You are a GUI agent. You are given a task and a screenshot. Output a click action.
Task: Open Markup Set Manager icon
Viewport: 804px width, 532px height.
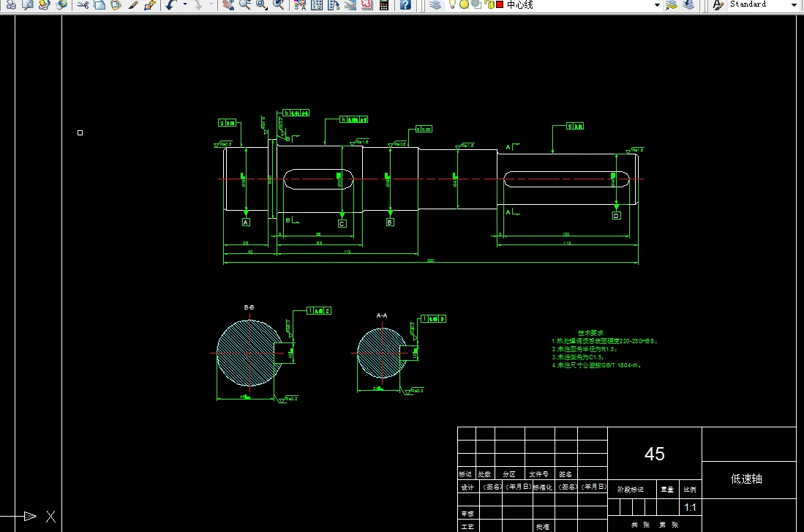(367, 4)
